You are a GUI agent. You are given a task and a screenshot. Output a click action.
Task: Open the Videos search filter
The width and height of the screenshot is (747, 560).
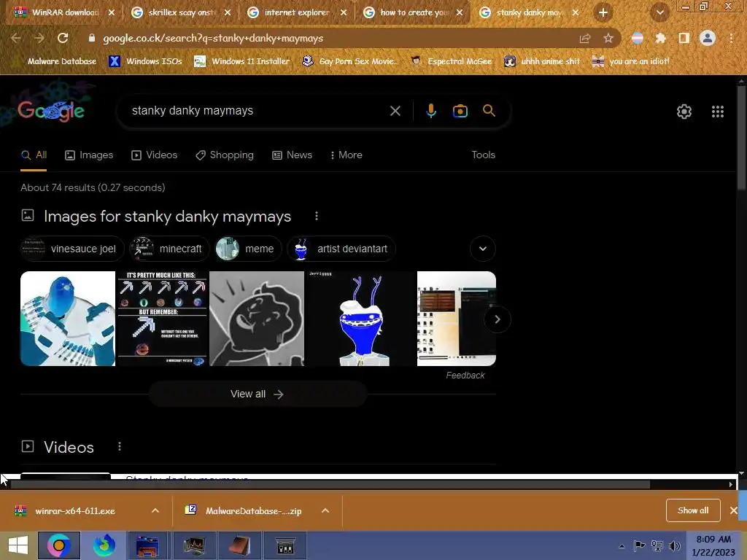155,155
